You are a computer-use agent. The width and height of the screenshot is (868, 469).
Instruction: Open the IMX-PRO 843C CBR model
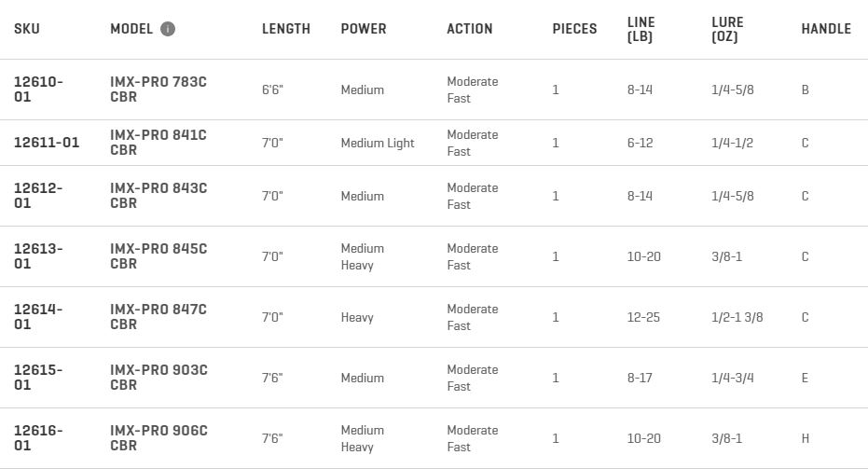tap(158, 196)
